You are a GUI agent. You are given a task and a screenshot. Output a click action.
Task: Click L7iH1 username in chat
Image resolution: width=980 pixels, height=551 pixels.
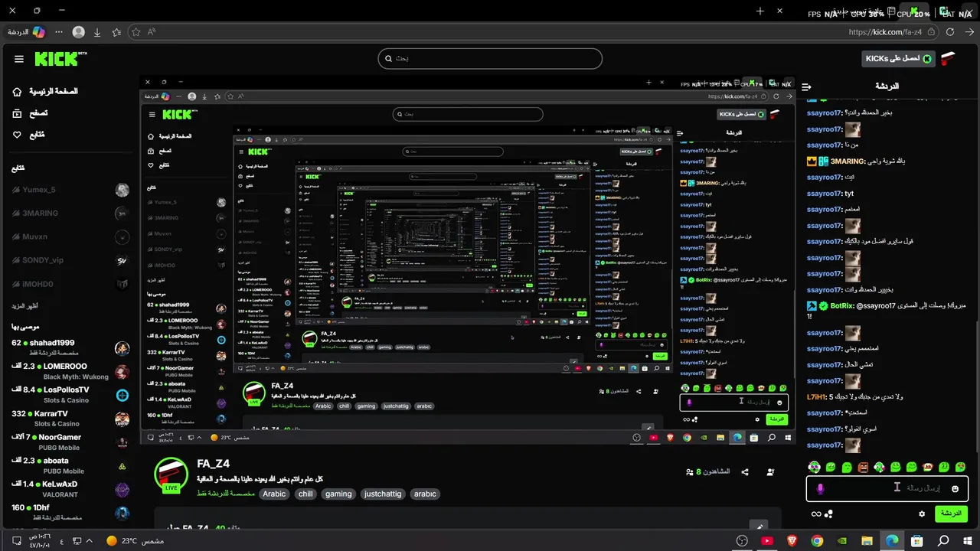pyautogui.click(x=816, y=397)
